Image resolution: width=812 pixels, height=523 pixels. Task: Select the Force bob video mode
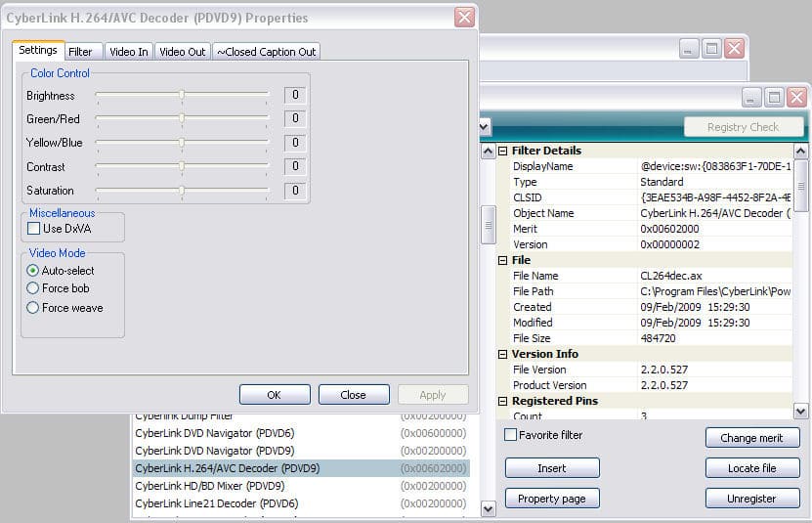click(x=32, y=288)
